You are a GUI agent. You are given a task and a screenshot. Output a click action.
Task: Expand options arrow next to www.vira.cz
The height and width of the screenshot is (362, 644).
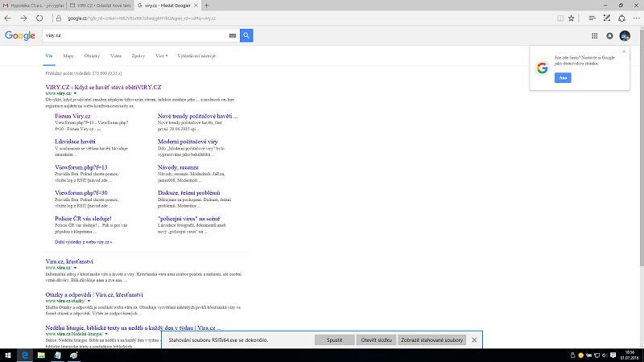75,268
